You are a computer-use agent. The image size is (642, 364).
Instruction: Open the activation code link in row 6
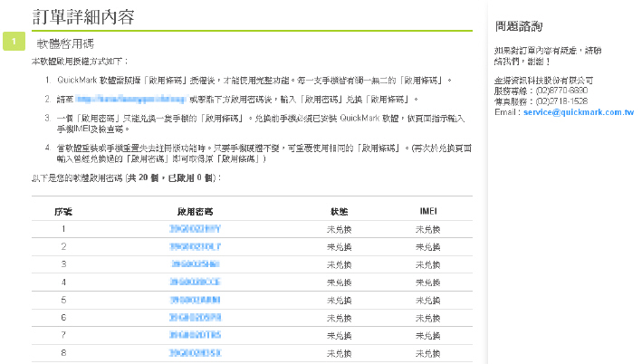pyautogui.click(x=195, y=317)
